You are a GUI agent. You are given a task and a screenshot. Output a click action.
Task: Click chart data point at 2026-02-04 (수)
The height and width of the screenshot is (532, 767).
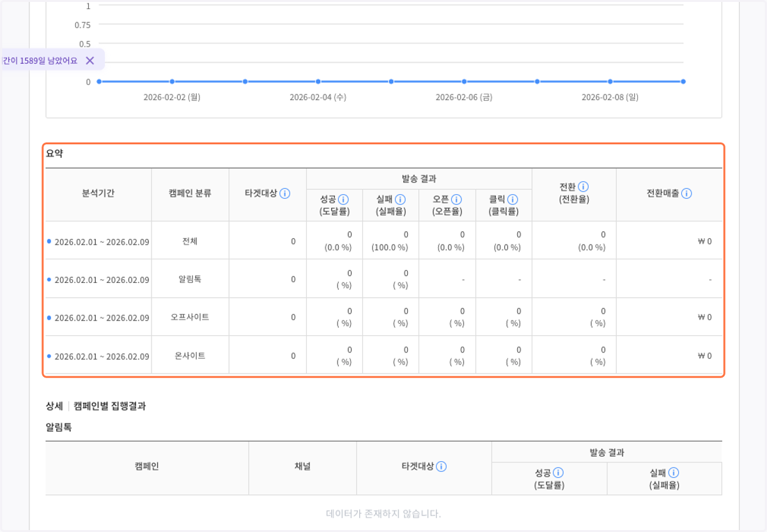(318, 82)
